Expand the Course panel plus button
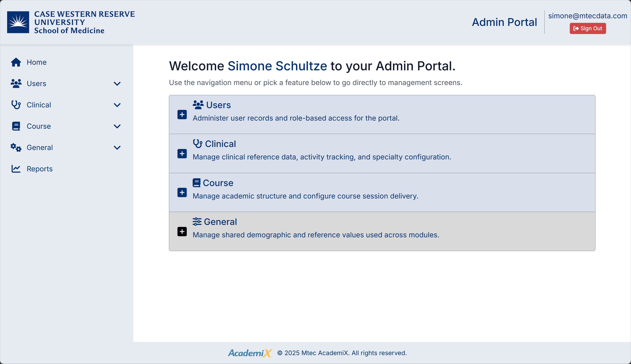The image size is (631, 364). (182, 193)
